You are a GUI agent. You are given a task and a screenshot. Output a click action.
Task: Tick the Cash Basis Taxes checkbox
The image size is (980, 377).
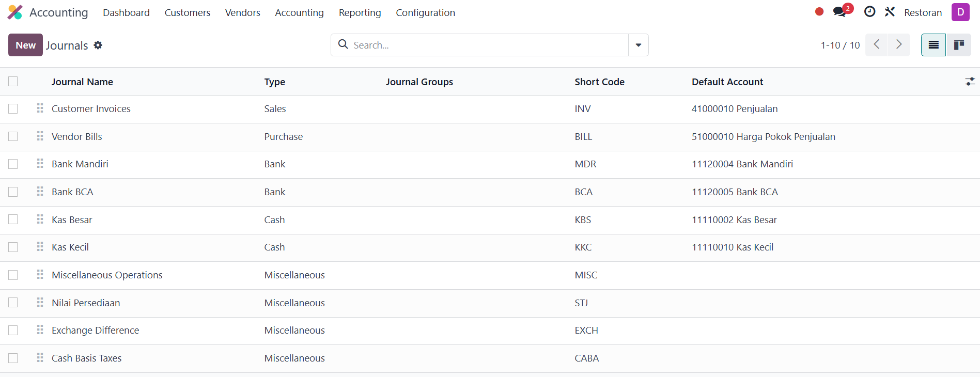coord(13,358)
